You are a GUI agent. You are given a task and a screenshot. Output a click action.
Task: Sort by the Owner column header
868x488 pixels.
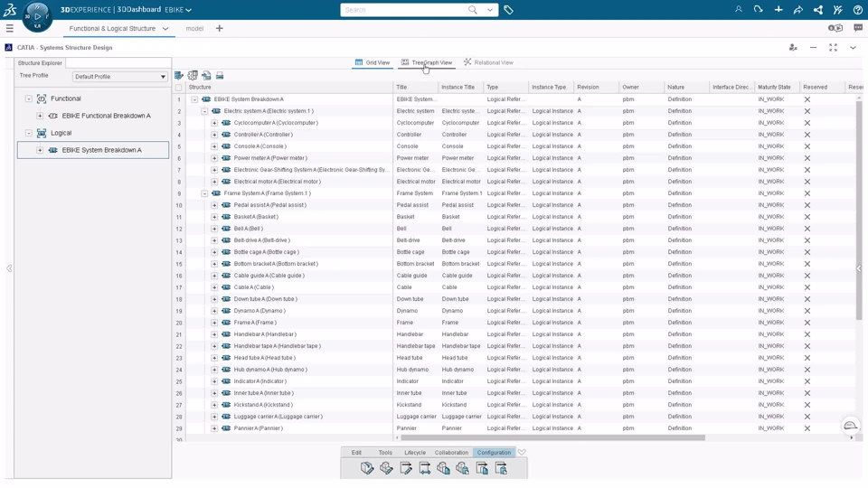(x=641, y=87)
